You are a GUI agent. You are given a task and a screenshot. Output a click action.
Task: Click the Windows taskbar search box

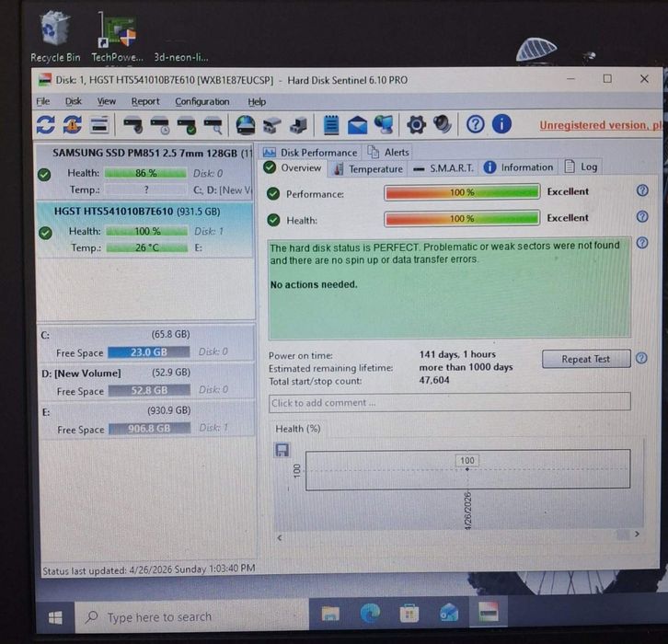(191, 616)
